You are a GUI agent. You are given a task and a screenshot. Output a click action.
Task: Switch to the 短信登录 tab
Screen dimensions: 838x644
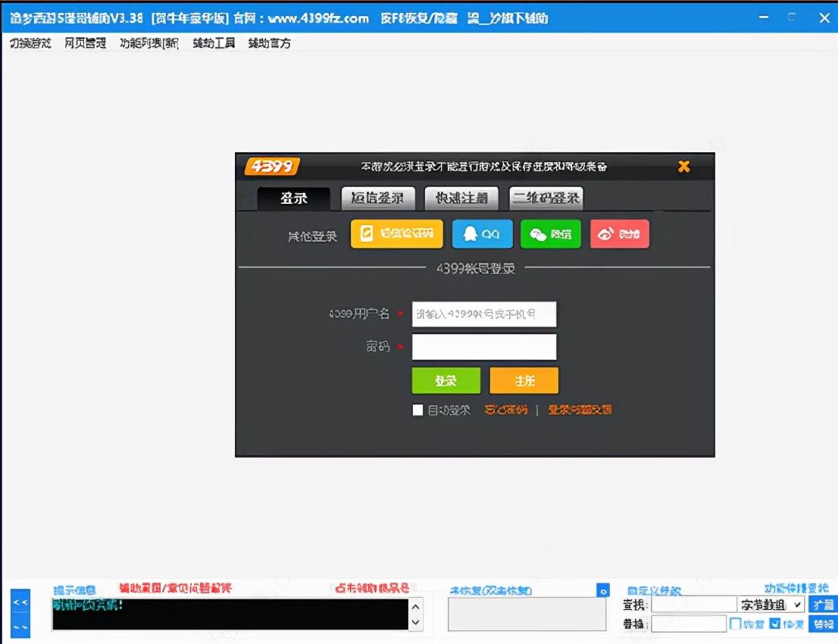[x=378, y=199]
